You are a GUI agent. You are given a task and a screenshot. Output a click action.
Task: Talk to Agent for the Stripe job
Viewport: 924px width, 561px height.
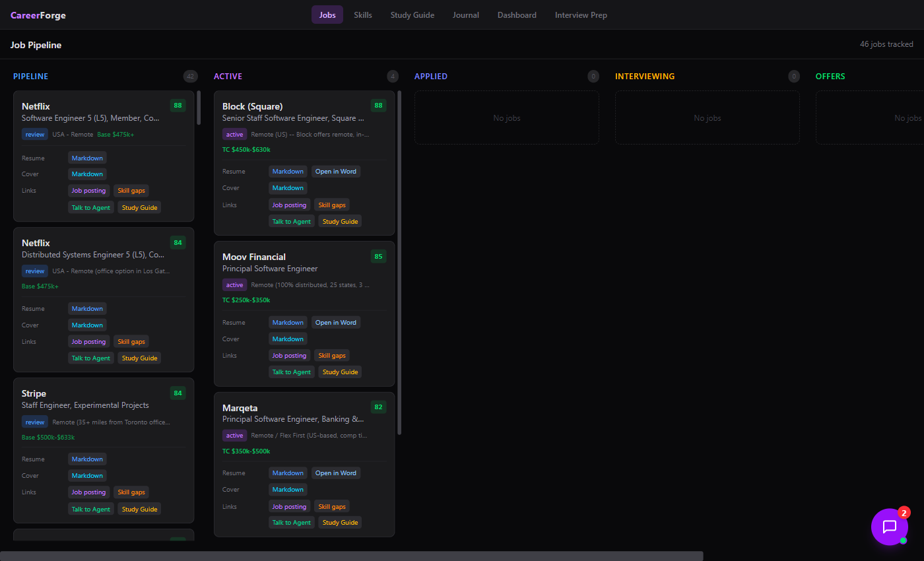pyautogui.click(x=90, y=508)
